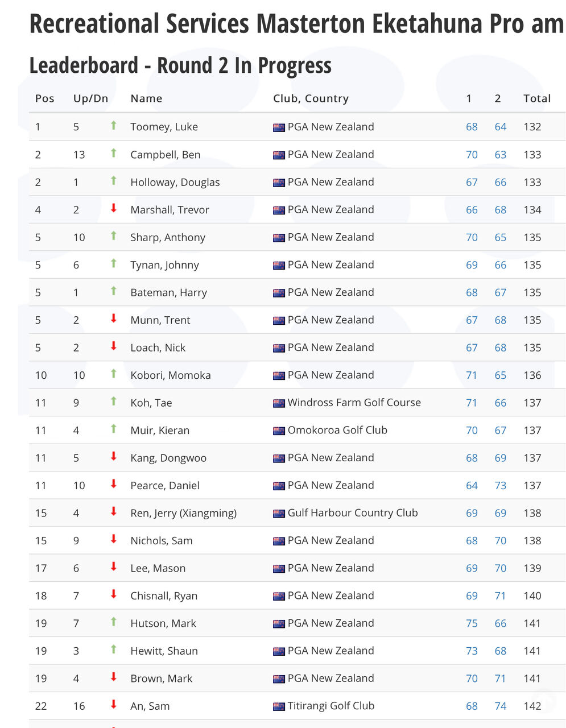
Task: Click the Club, Country column header
Action: click(311, 98)
